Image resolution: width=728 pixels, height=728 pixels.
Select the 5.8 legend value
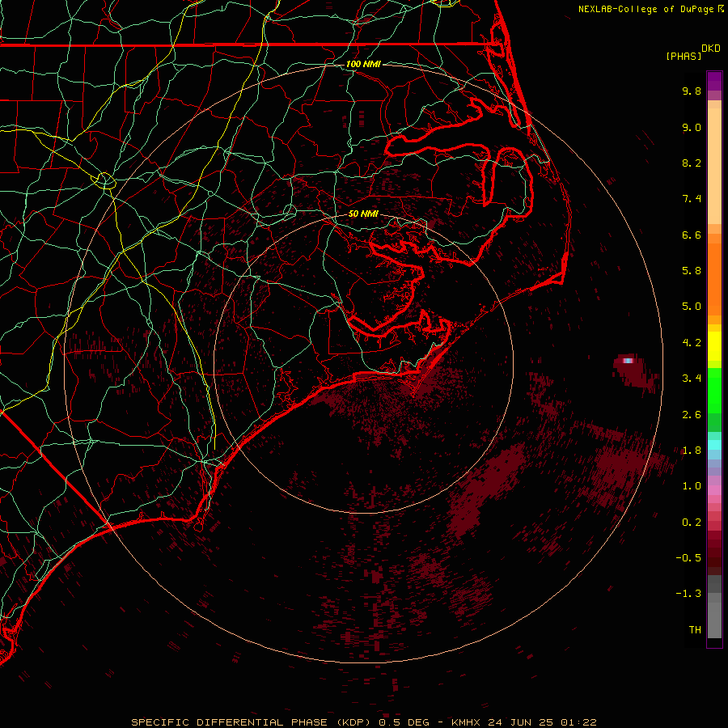(692, 271)
